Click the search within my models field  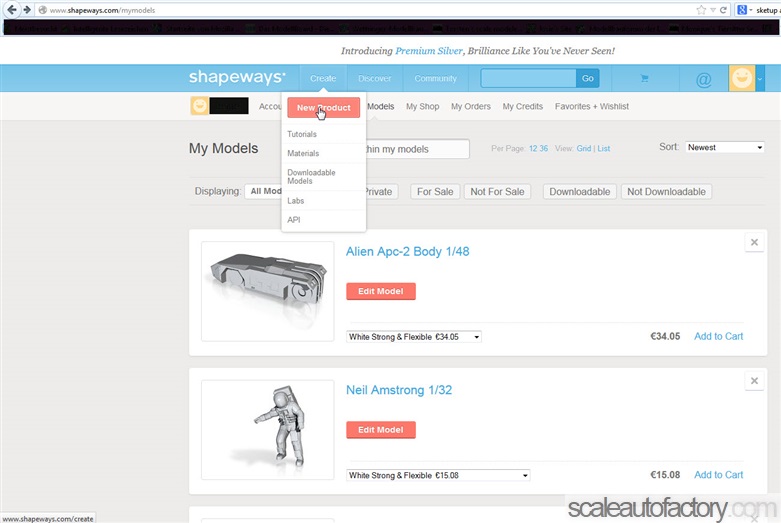[x=417, y=149]
